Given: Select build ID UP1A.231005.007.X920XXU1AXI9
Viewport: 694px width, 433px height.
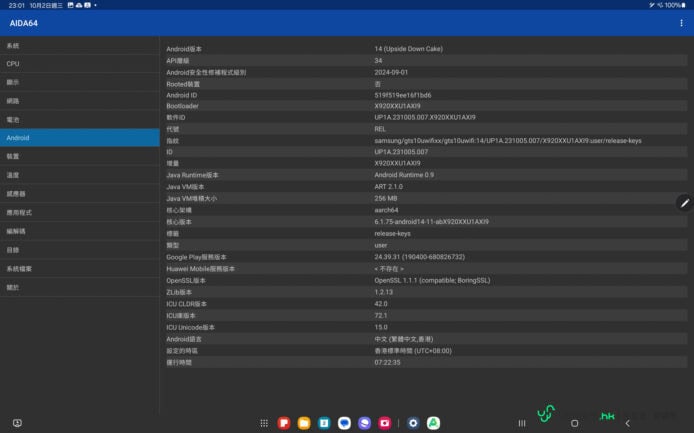Looking at the screenshot, I should 425,117.
